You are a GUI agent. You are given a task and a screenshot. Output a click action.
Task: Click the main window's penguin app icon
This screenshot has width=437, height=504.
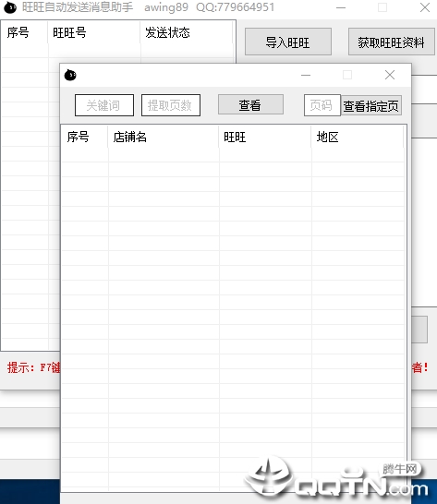pos(10,7)
